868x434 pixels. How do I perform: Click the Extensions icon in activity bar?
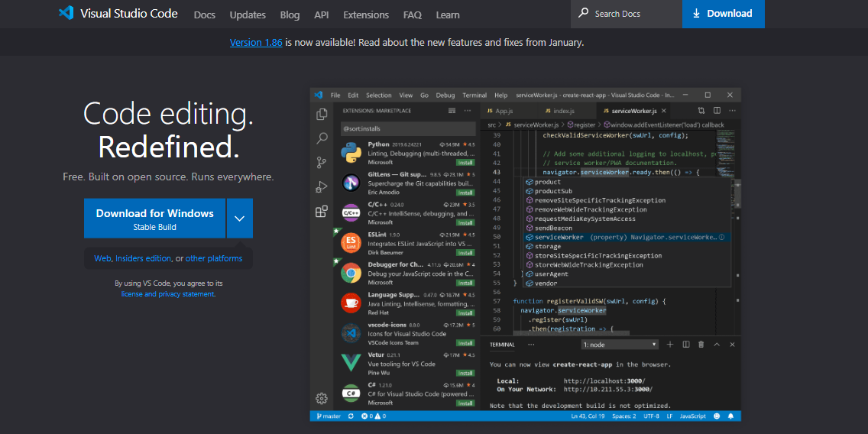click(322, 212)
